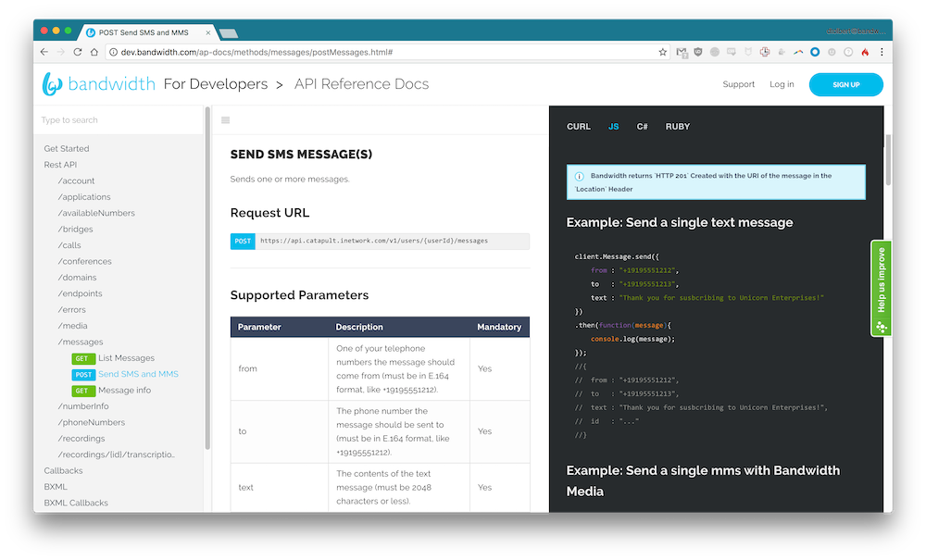926x560 pixels.
Task: Open the /numberInfo sidebar item
Action: click(83, 406)
